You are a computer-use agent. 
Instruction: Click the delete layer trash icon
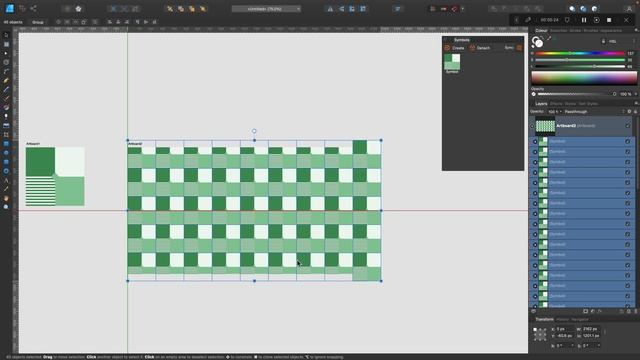point(636,311)
